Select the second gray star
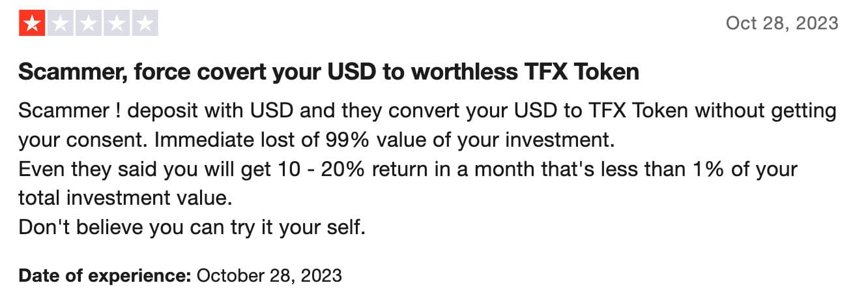The width and height of the screenshot is (868, 300). coord(61,23)
